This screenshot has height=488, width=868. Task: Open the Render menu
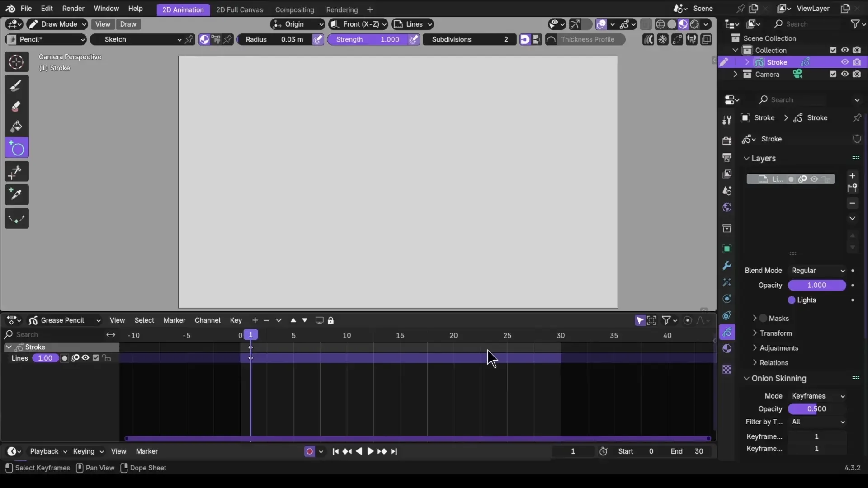point(73,9)
